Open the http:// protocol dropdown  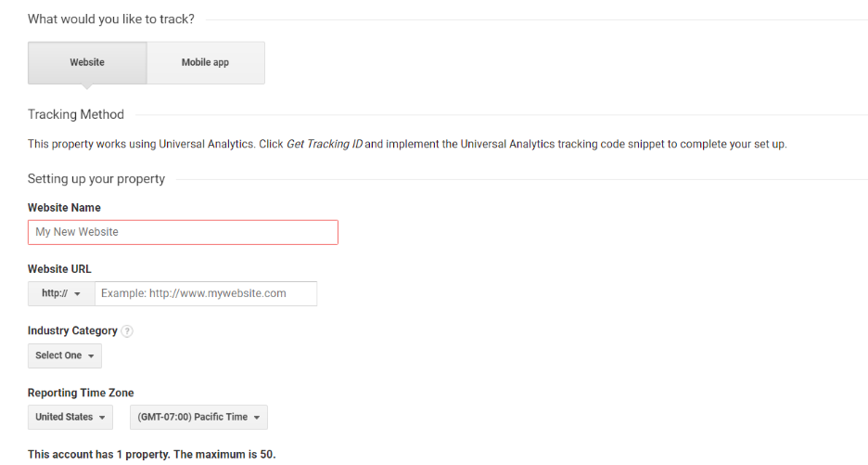click(61, 293)
